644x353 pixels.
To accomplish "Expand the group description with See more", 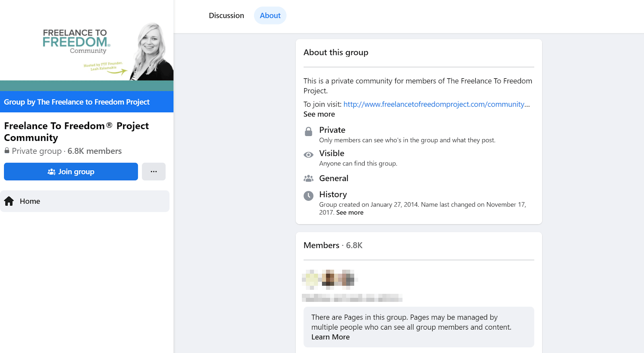I will [319, 114].
